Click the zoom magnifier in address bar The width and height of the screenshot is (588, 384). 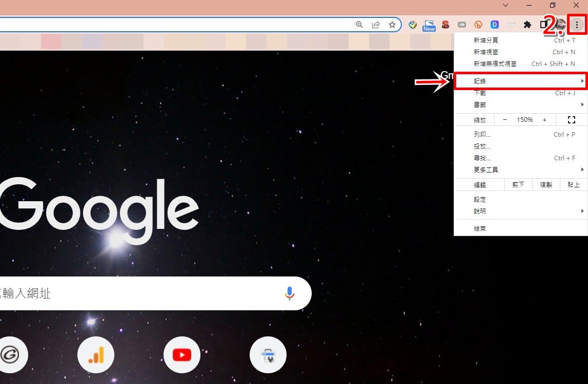point(359,25)
